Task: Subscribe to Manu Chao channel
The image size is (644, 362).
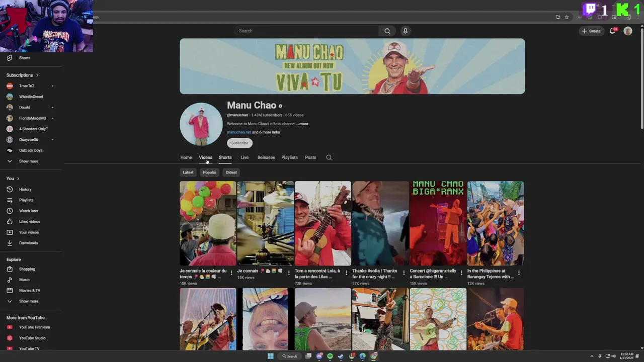Action: (x=239, y=143)
